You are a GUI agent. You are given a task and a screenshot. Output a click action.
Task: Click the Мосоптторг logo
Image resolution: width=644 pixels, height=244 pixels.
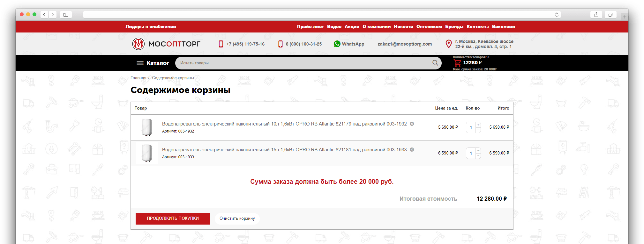166,44
